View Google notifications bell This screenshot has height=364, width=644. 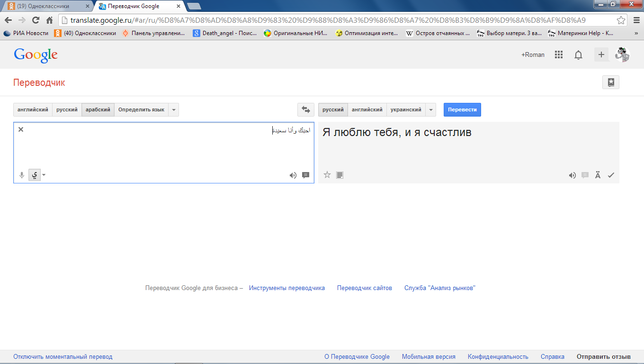[578, 55]
